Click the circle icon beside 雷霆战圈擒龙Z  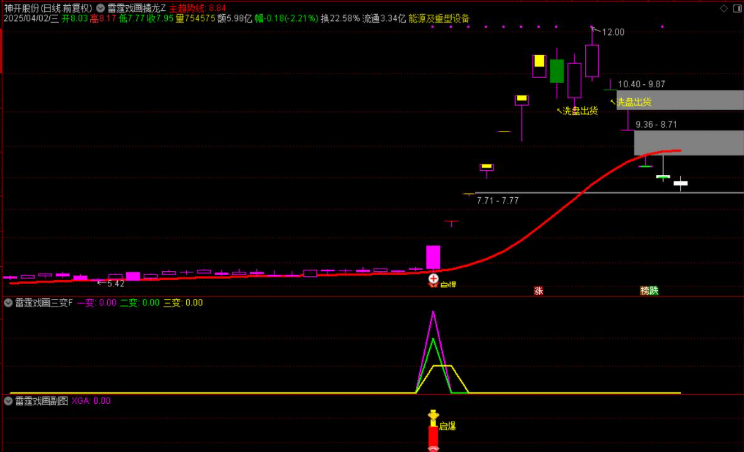point(100,7)
